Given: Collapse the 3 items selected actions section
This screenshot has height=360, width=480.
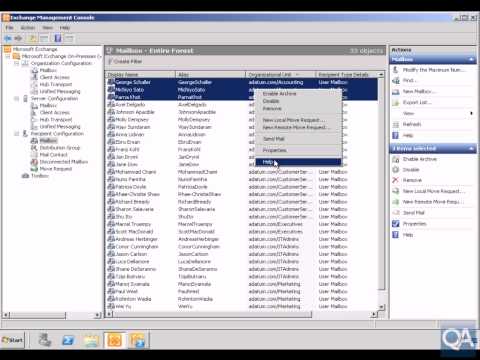Looking at the screenshot, I should 471,148.
